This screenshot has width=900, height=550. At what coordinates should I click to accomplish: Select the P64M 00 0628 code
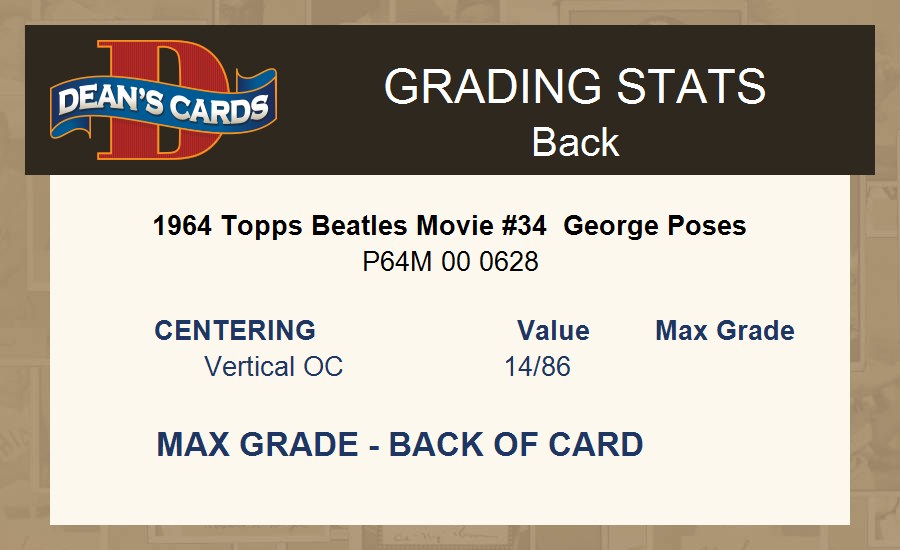tap(450, 262)
